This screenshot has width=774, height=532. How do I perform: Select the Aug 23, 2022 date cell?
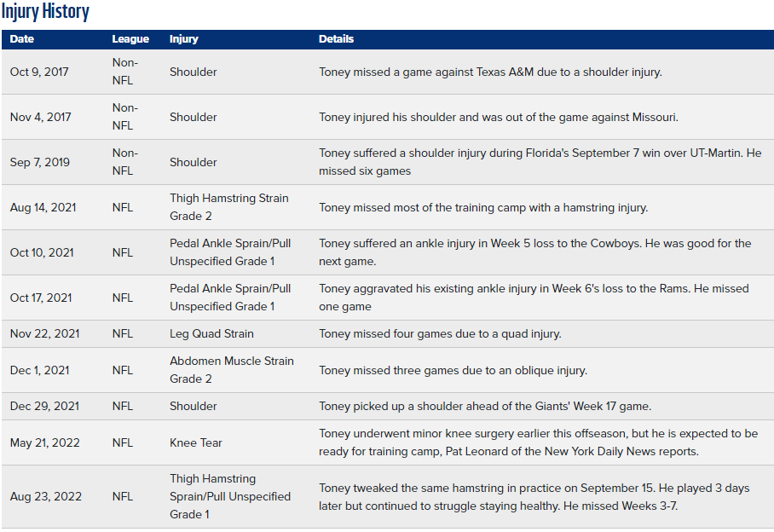[45, 496]
